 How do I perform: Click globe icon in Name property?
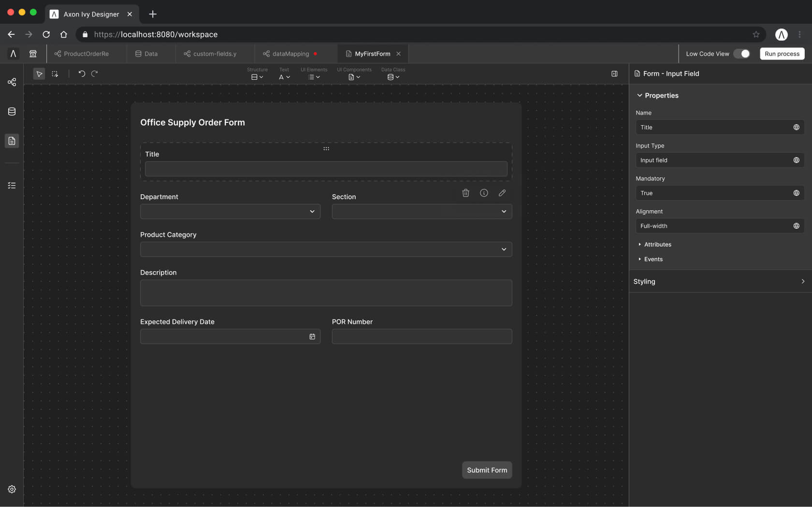point(796,127)
